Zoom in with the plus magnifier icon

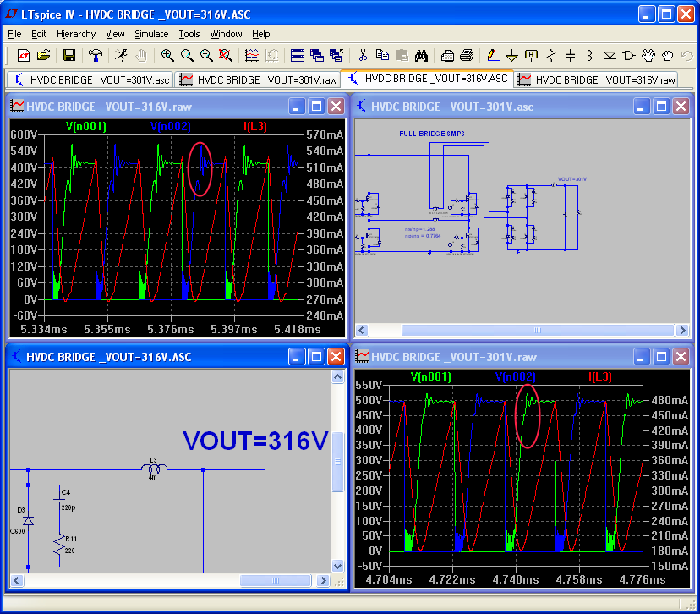[167, 55]
